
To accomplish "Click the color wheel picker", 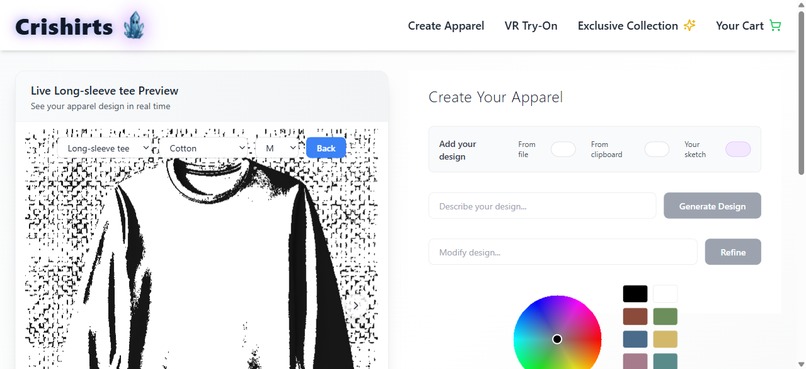I will coord(557,333).
